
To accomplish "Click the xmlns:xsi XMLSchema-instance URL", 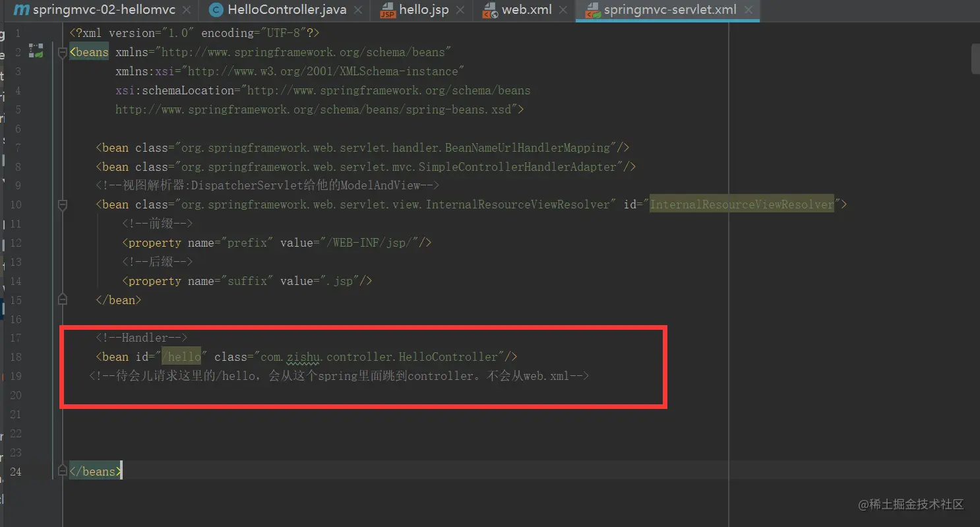I will coord(327,71).
